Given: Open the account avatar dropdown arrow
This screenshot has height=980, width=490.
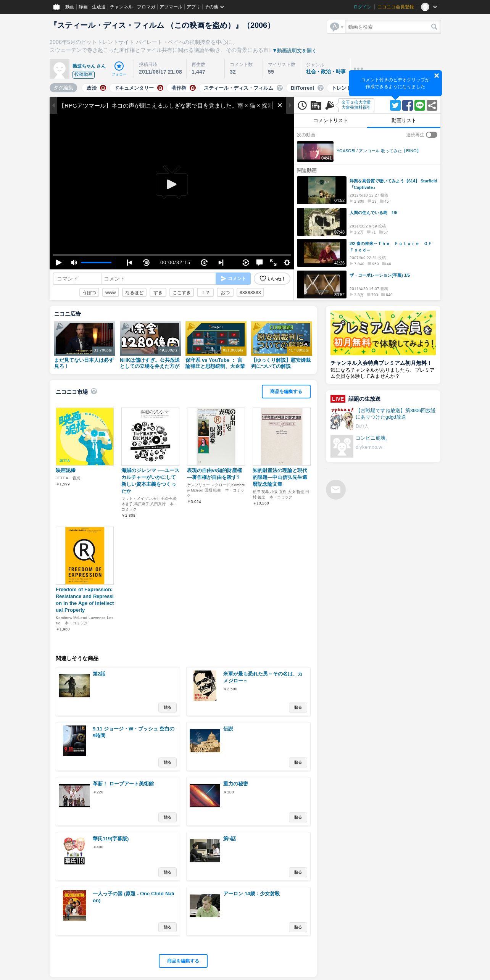Looking at the screenshot, I should 435,7.
